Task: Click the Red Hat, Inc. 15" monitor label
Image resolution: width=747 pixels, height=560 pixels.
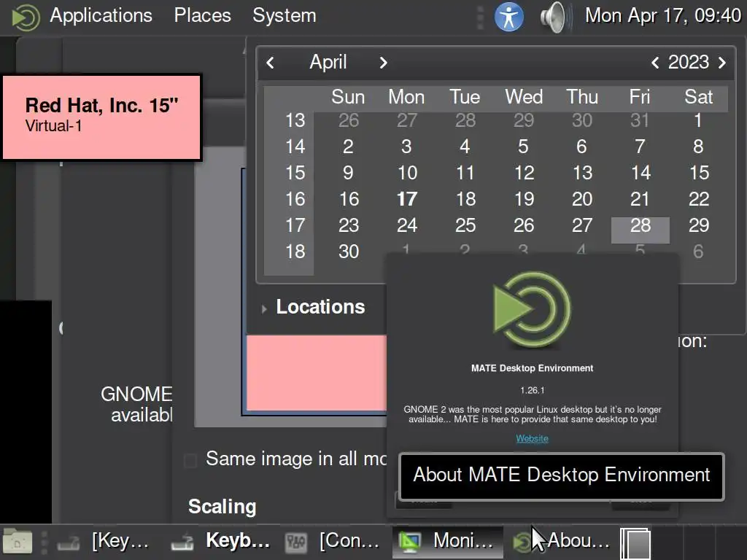Action: (101, 117)
